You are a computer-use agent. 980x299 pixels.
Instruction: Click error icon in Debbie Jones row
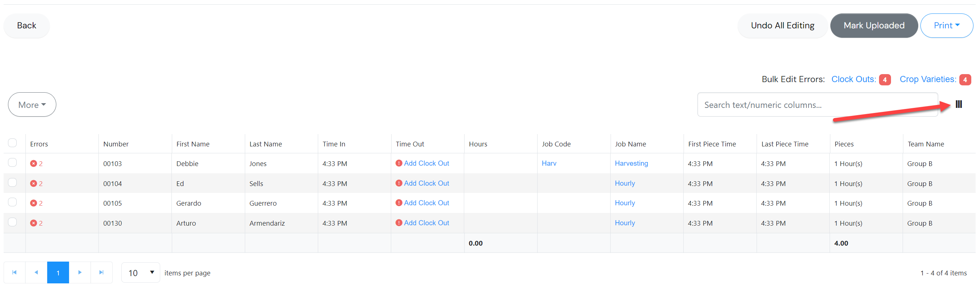pos(33,163)
